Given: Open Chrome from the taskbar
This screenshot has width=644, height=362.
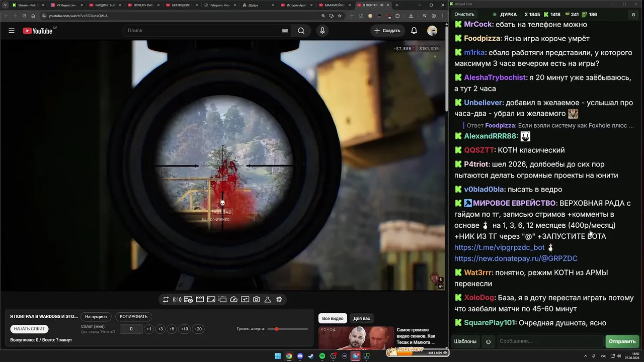Looking at the screenshot, I should (x=289, y=356).
